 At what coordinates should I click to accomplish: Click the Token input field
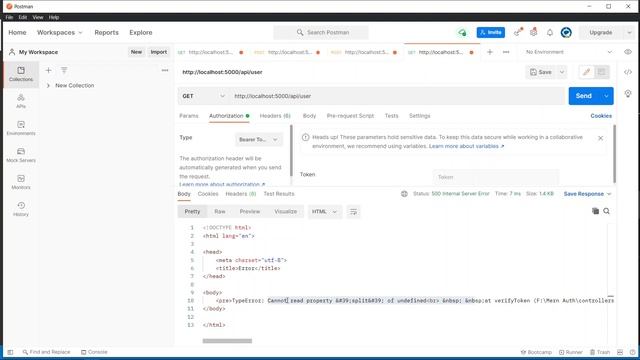point(496,177)
